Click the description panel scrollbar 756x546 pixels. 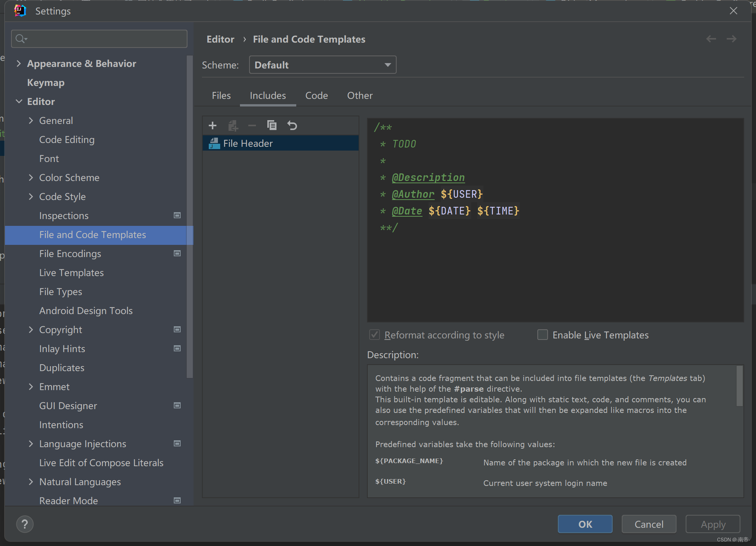(740, 386)
